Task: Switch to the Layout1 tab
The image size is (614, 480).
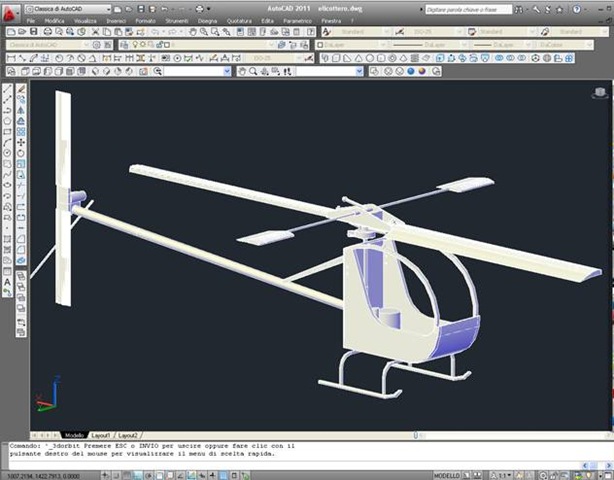Action: click(101, 436)
